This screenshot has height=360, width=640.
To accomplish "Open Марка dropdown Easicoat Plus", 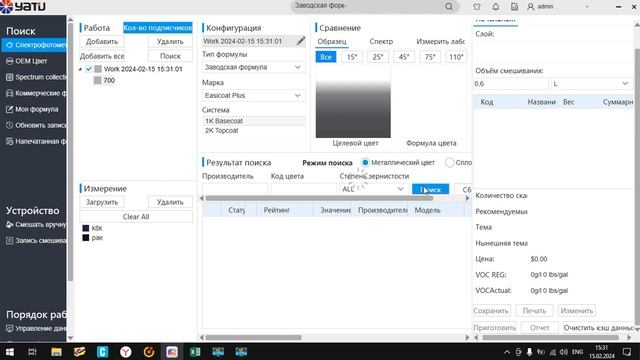I will pos(253,96).
